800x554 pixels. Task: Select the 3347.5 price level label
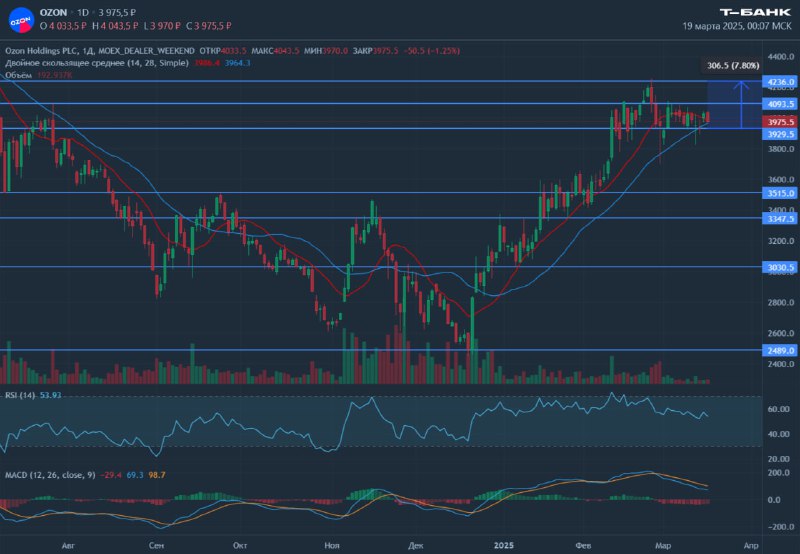coord(780,219)
